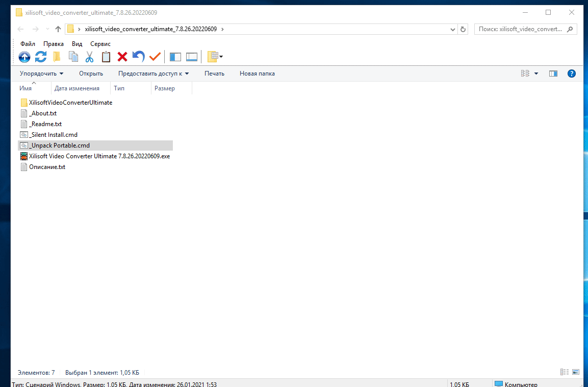Click the folder icon inside the address bar
The image size is (588, 387).
[x=70, y=29]
